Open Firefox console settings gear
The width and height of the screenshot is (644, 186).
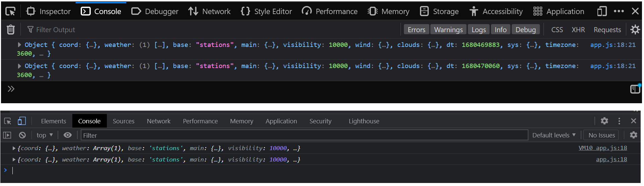point(635,29)
